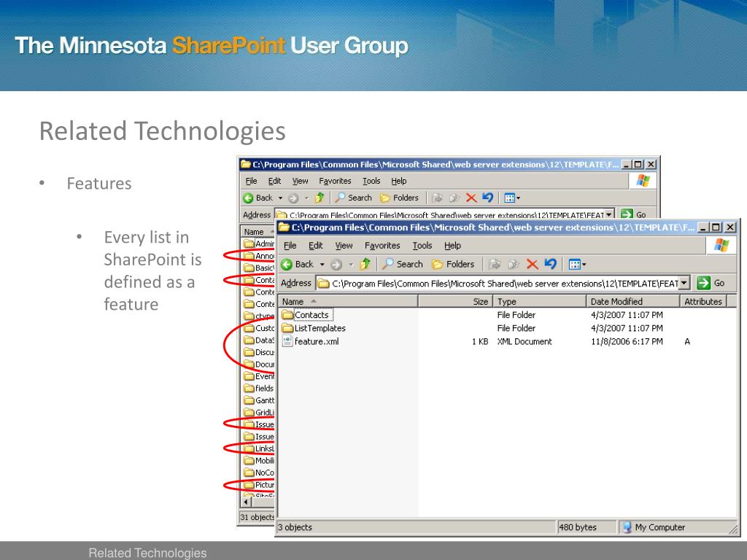
Task: Click Up folder icon in front window
Action: point(365,264)
